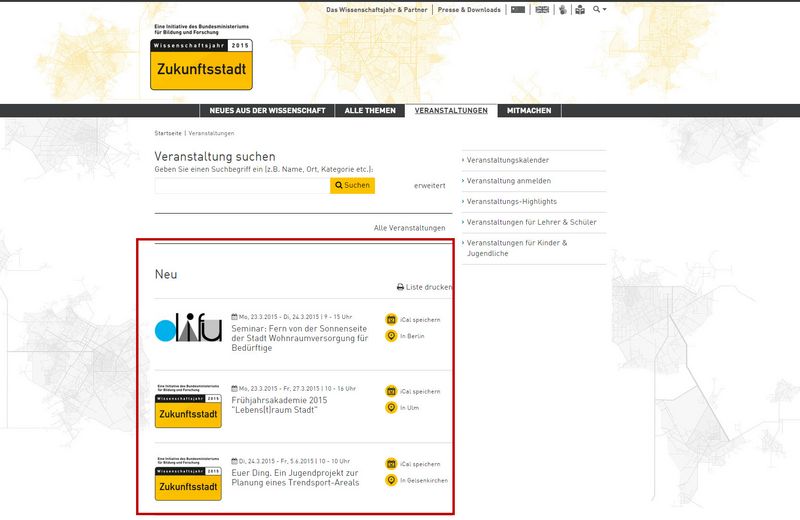800x520 pixels.
Task: Open the Mitmachen menu tab
Action: [529, 111]
